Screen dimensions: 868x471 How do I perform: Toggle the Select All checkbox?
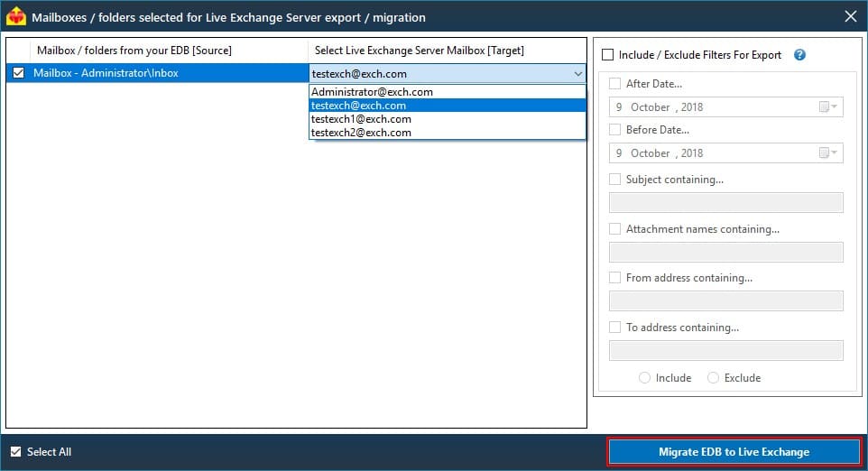[x=16, y=452]
